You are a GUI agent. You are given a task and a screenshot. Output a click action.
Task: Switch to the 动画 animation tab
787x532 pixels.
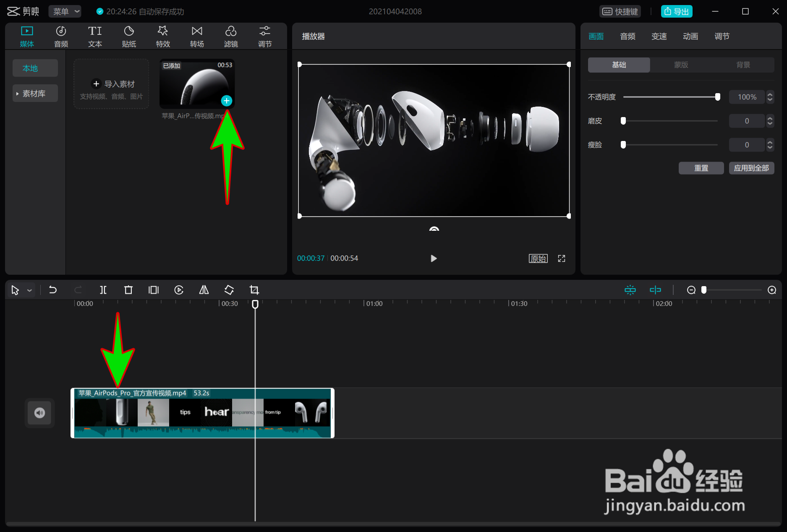690,37
